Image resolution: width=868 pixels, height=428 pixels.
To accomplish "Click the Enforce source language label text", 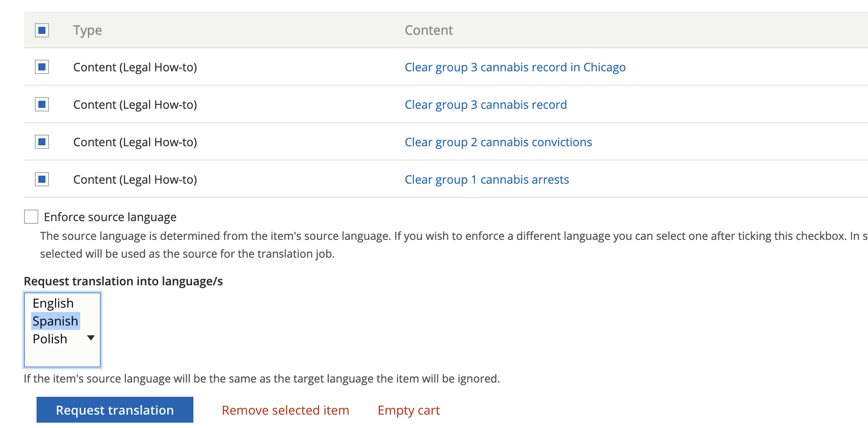I will 110,217.
